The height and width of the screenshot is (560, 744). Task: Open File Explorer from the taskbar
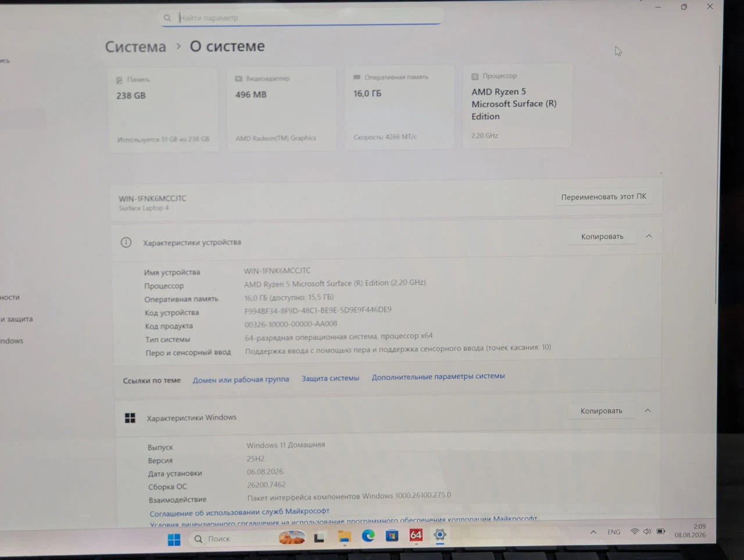(345, 537)
